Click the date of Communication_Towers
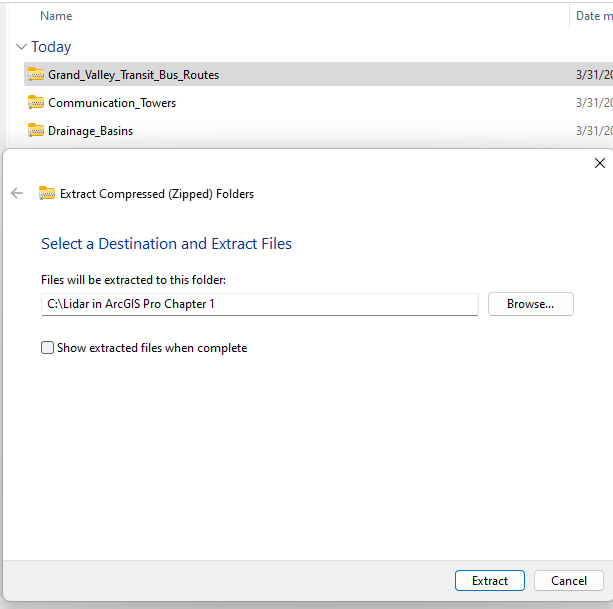The height and width of the screenshot is (609, 613). click(594, 102)
